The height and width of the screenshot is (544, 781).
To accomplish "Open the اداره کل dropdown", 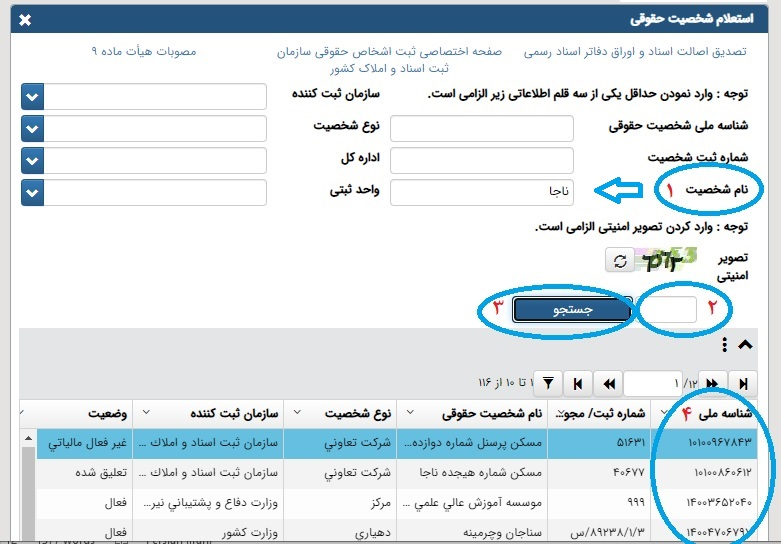I will tap(33, 160).
